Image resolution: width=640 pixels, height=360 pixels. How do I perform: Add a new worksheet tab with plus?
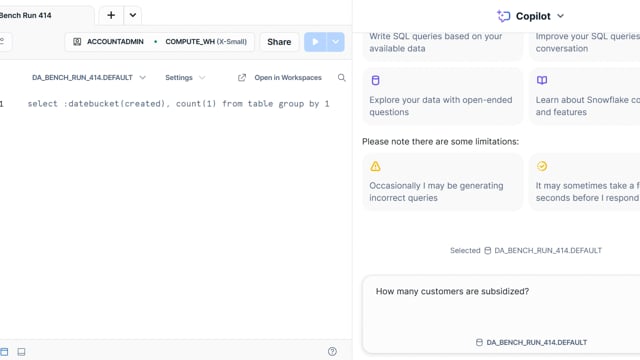[111, 15]
